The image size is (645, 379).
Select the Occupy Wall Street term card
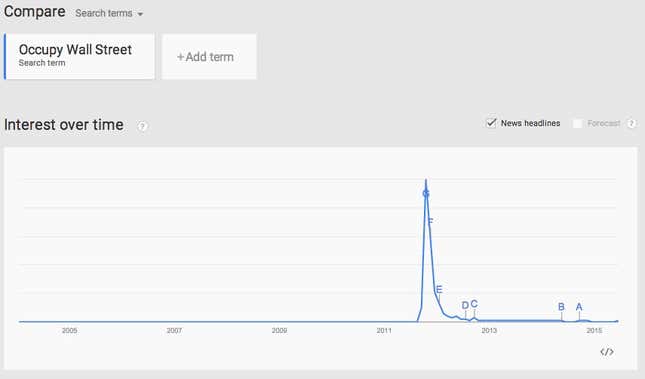pos(79,56)
